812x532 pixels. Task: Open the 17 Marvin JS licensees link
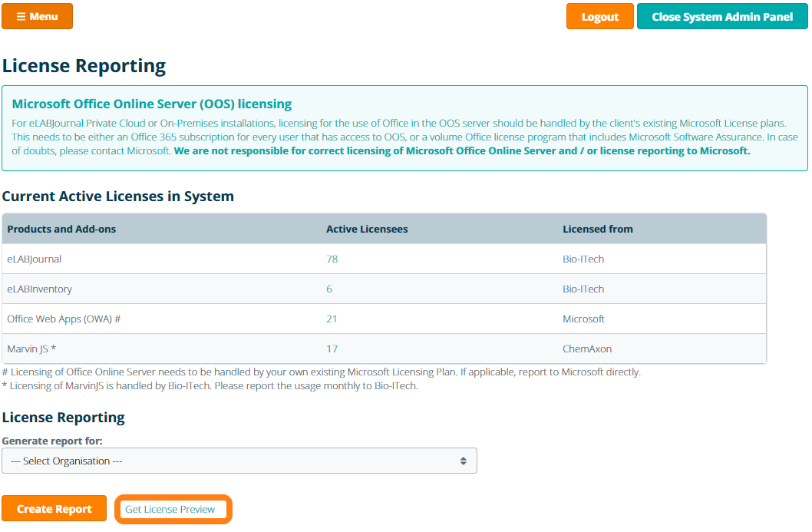coord(332,349)
